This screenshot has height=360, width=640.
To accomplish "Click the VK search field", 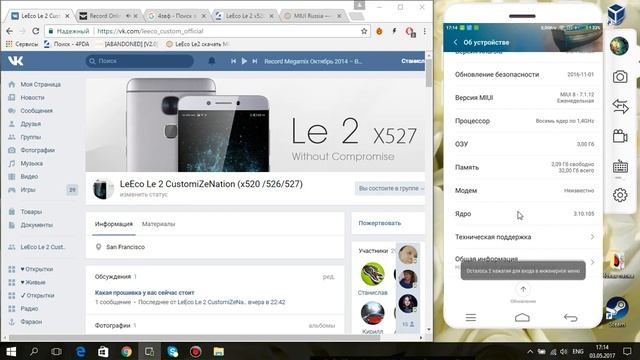I will (x=140, y=61).
